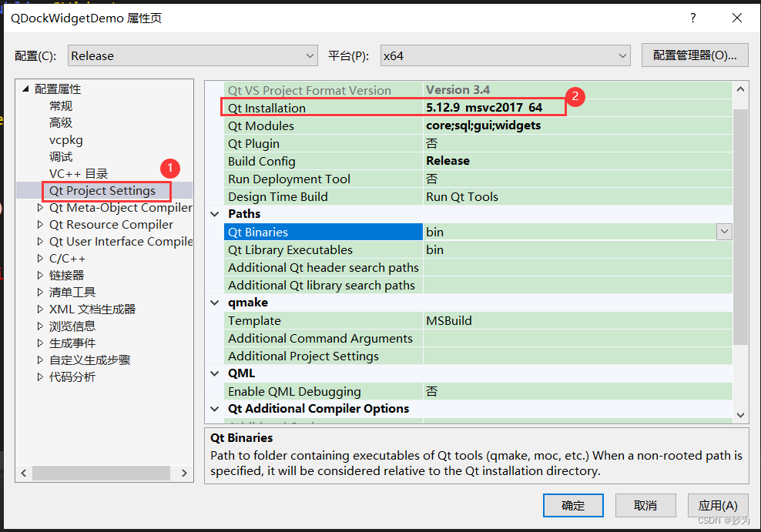This screenshot has height=532, width=761.
Task: Click the 确定 (OK) button
Action: point(573,505)
